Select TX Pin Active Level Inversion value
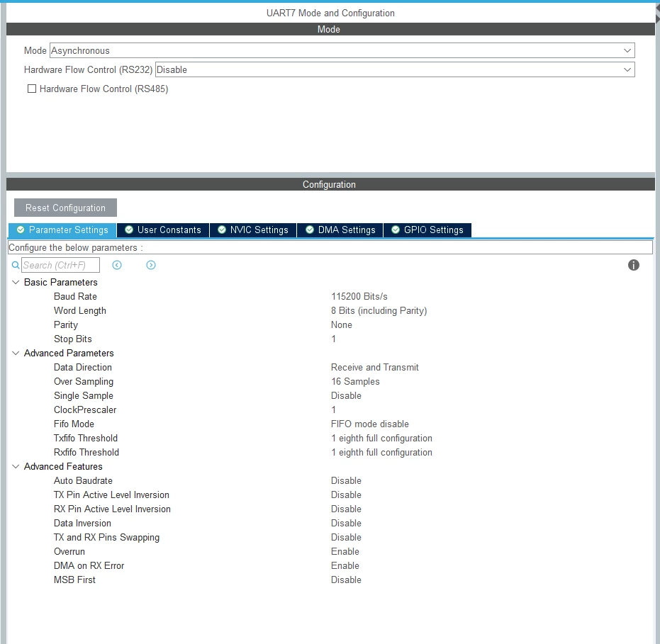This screenshot has width=660, height=644. [x=346, y=495]
